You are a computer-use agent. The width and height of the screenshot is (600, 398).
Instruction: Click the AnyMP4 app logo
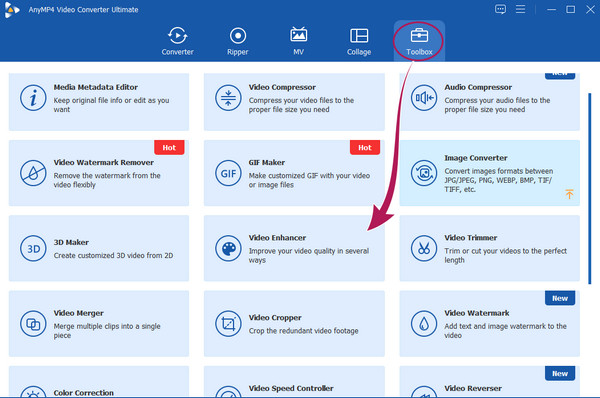(x=11, y=10)
